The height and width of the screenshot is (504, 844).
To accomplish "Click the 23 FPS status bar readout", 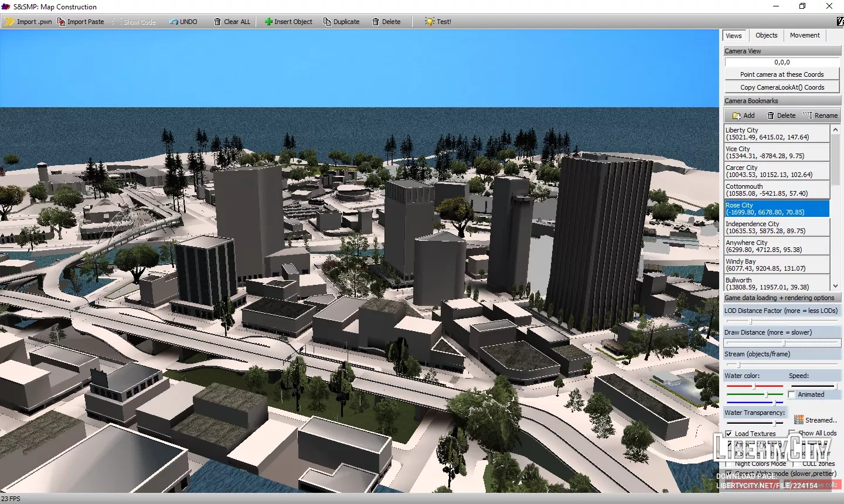I will (x=11, y=499).
